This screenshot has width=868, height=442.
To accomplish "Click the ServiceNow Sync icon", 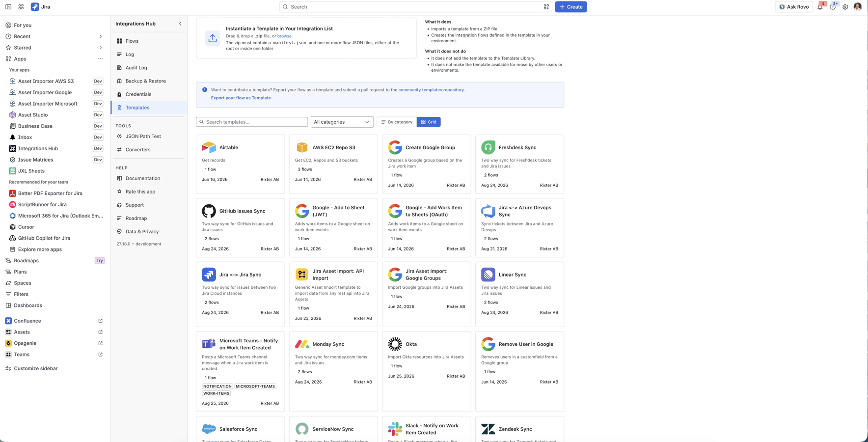I will (302, 429).
